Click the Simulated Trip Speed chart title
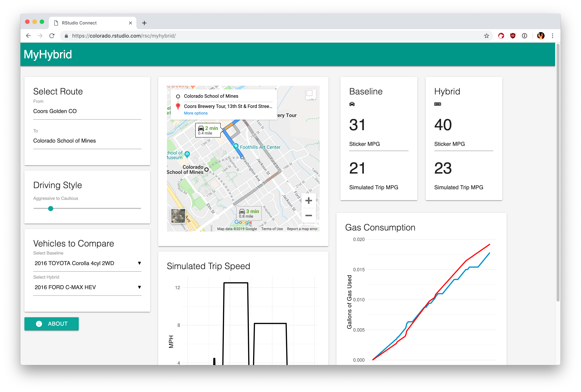Screen dimensions: 581x392 (x=208, y=266)
